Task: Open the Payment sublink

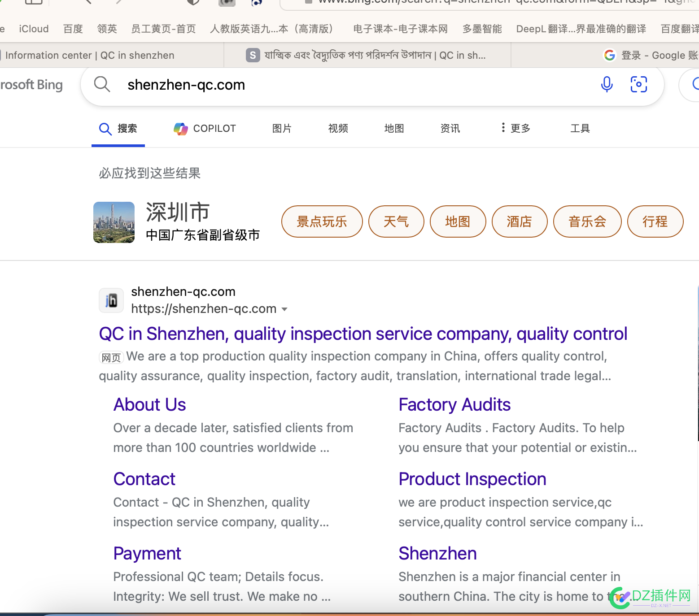Action: coord(147,554)
